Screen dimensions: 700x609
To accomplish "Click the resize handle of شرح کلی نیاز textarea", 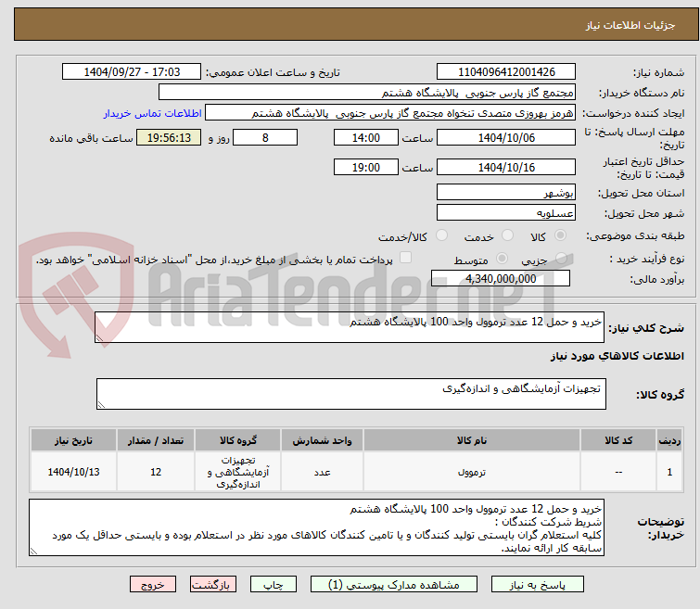I will 99,338.
